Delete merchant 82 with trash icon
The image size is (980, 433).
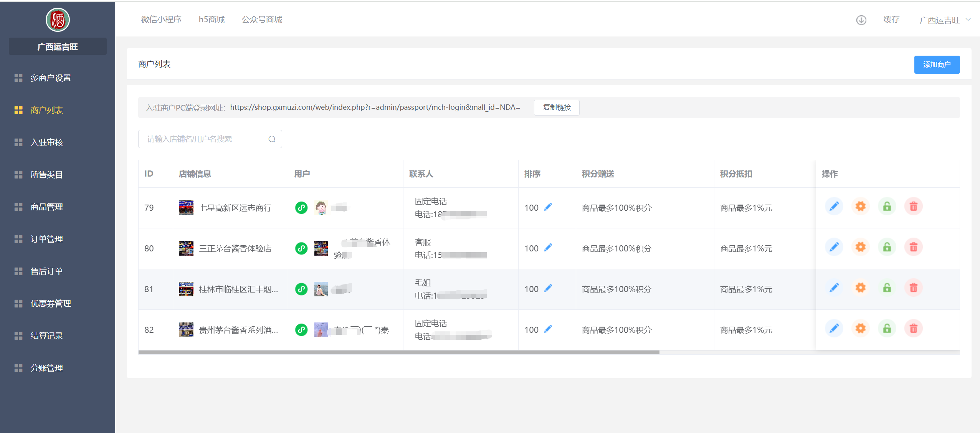[x=913, y=329]
